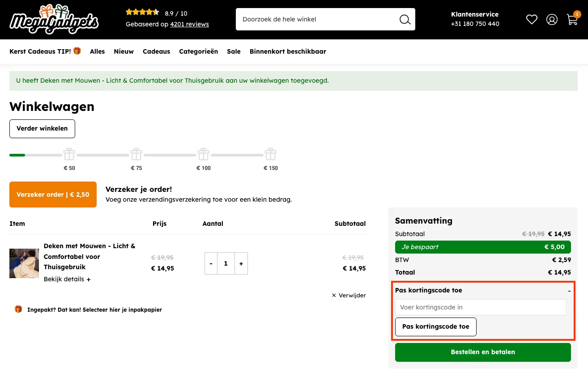Click the gift icon at the € 150 milestone

tap(271, 154)
